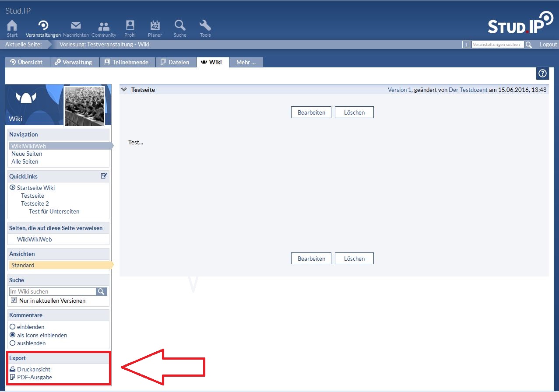Select 'ausblenden' comments radio button
The height and width of the screenshot is (392, 559).
[13, 343]
